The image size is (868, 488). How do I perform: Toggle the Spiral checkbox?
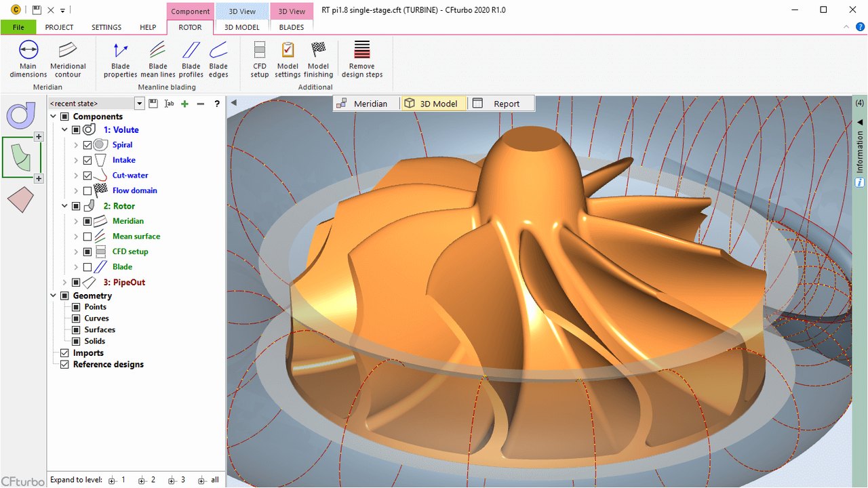87,145
